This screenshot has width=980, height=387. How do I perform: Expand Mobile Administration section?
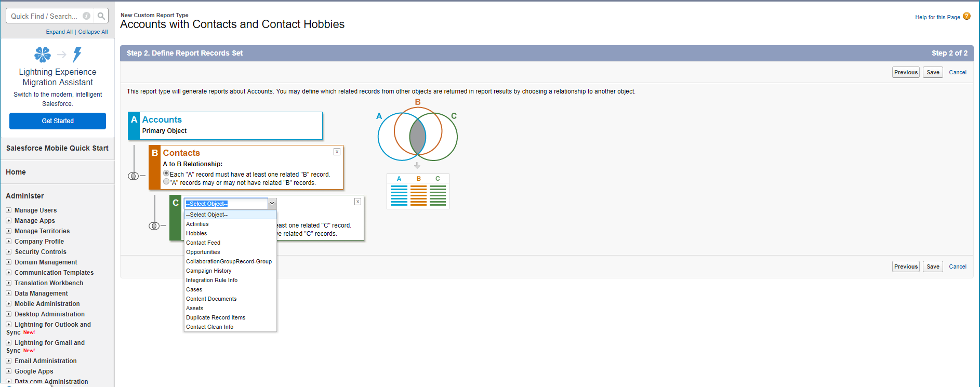(8, 304)
